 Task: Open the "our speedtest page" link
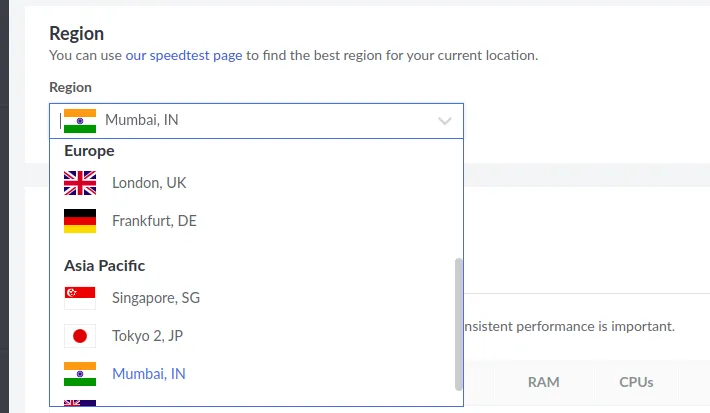(183, 55)
